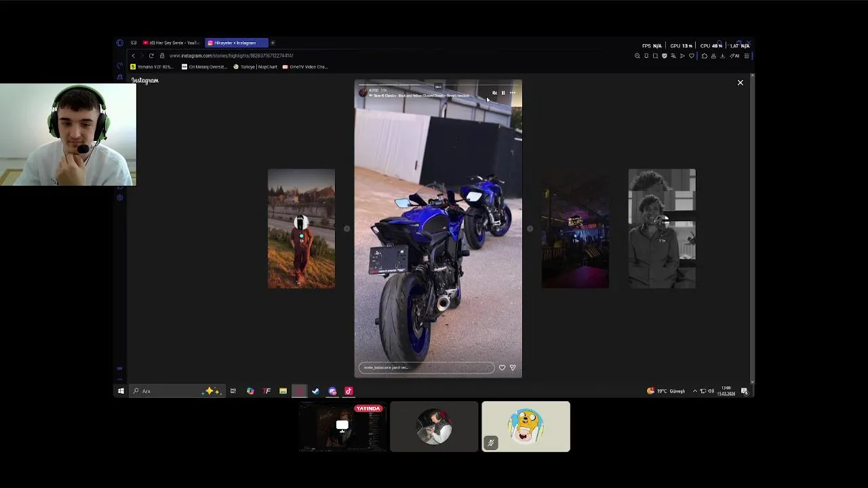
Task: Select the YAYINDA live stream thumbnail
Action: point(342,426)
